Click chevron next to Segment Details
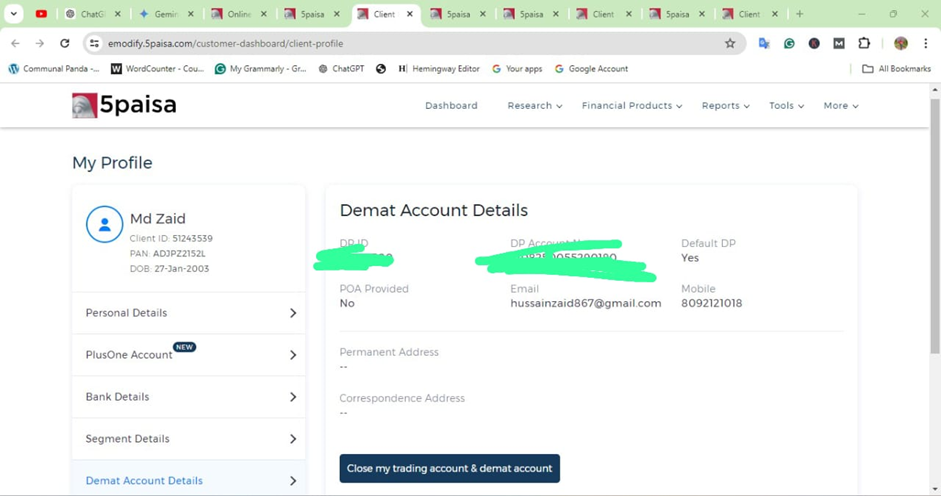The image size is (941, 496). pos(293,439)
